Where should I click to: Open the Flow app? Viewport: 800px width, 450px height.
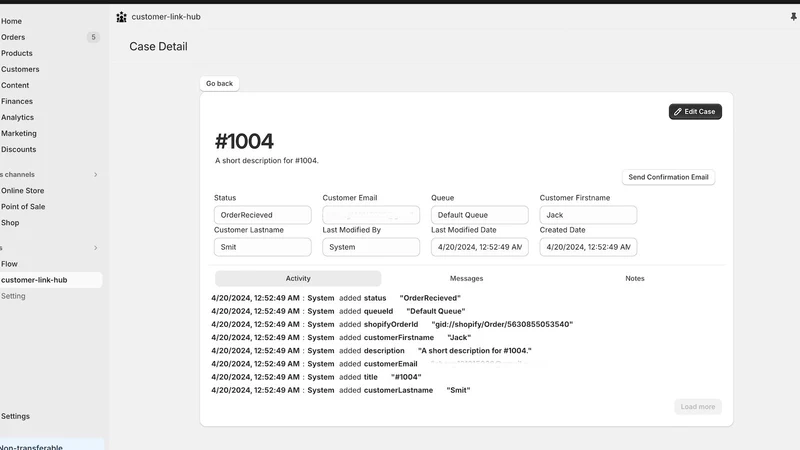pos(9,264)
